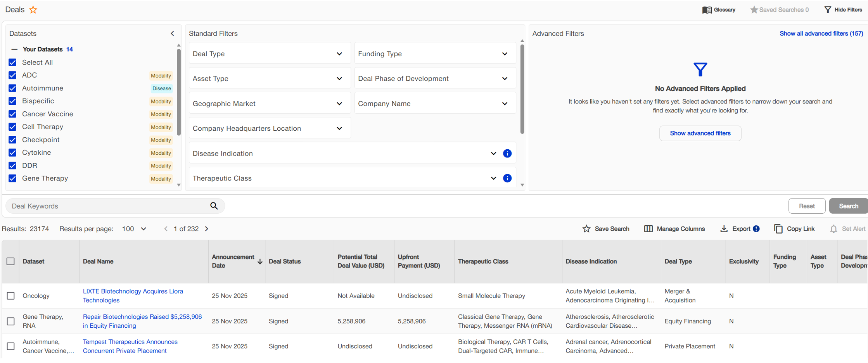Open the Results per page dropdown
Image resolution: width=868 pixels, height=363 pixels.
134,229
